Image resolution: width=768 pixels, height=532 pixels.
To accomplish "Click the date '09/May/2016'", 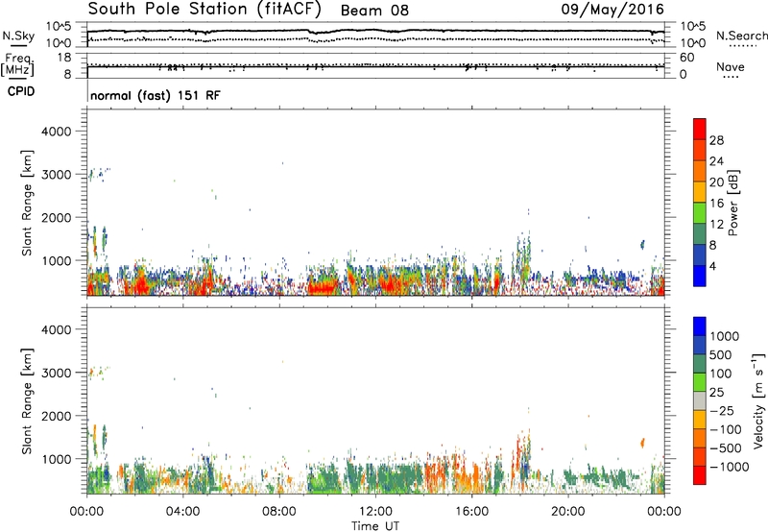I will click(612, 10).
